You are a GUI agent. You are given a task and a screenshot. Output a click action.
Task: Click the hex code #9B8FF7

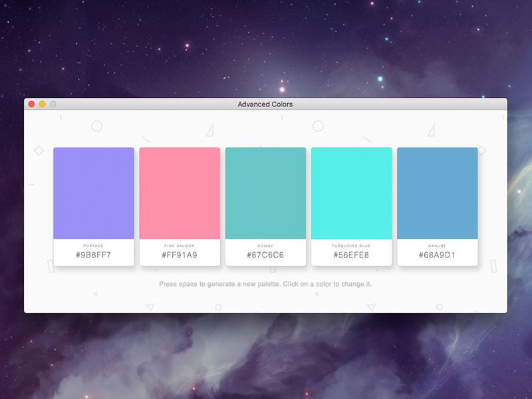coord(93,254)
